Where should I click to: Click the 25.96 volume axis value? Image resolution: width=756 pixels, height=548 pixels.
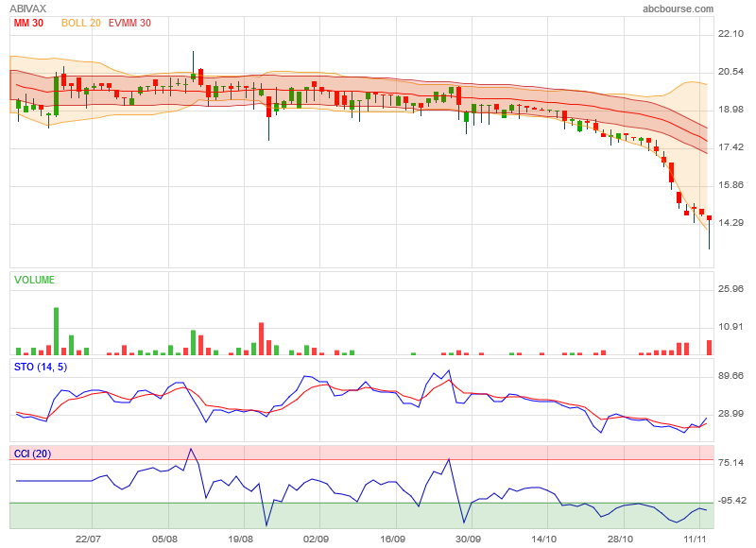pos(730,289)
